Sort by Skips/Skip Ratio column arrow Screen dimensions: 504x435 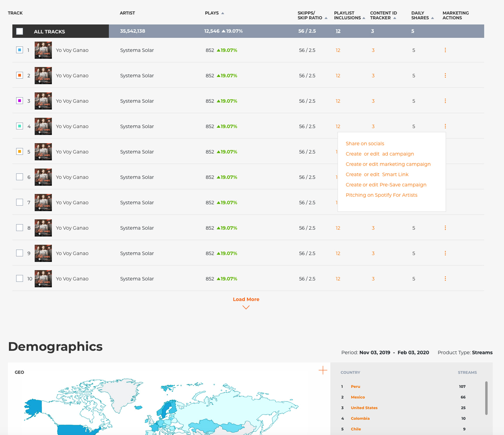(326, 18)
